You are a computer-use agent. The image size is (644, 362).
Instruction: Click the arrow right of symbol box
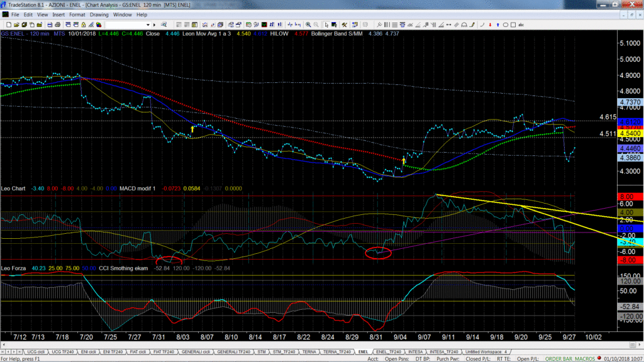[155, 25]
